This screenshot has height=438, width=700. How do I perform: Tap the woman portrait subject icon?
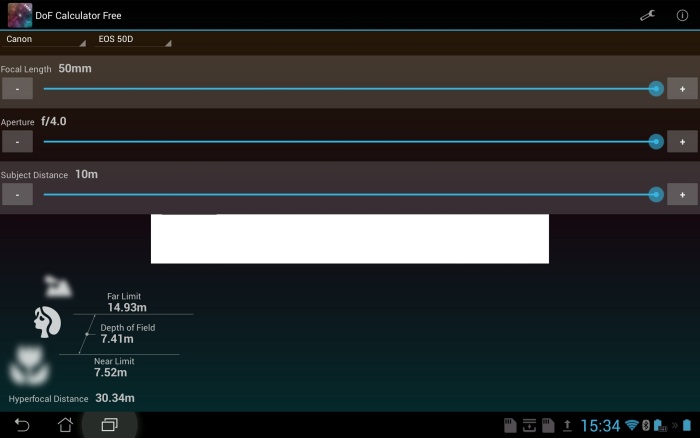click(47, 321)
